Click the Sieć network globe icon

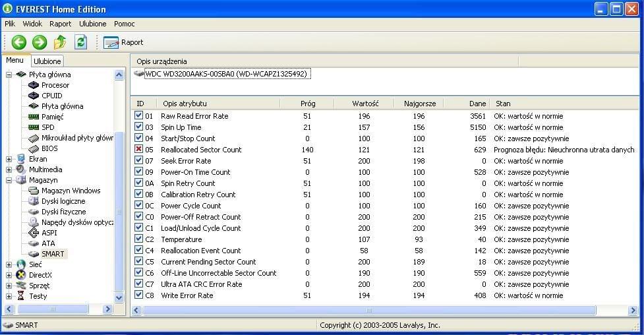20,264
